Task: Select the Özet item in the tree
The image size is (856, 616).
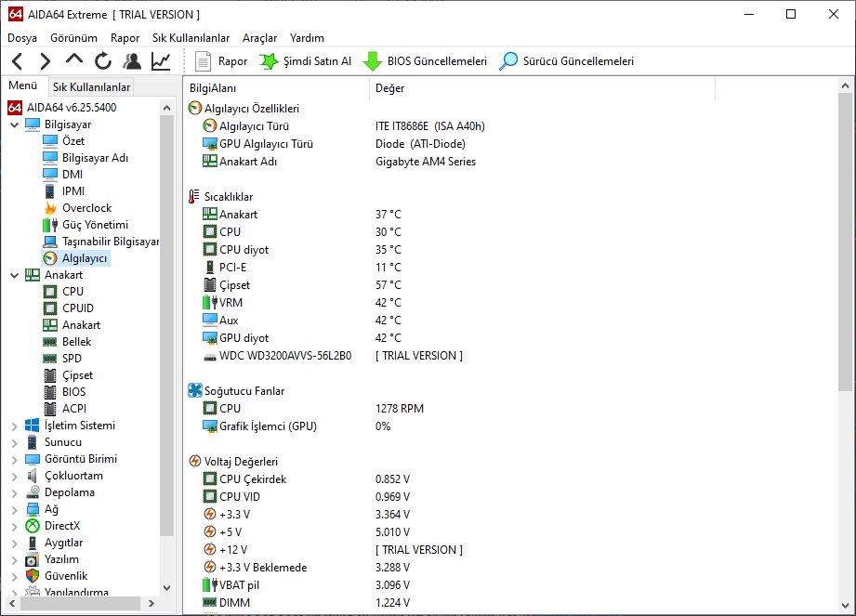Action: point(73,141)
